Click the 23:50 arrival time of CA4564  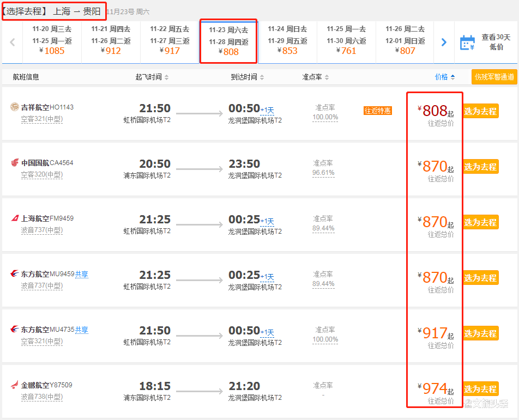click(244, 164)
